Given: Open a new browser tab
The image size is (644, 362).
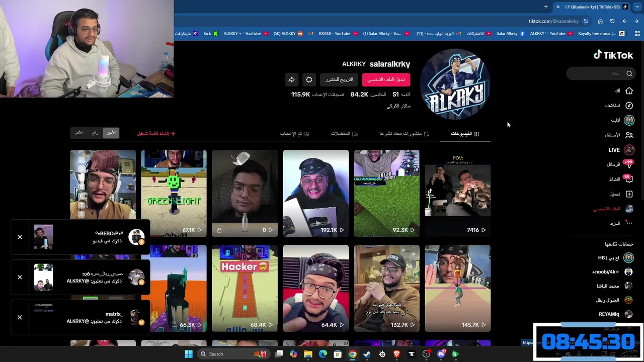Looking at the screenshot, I should [546, 7].
